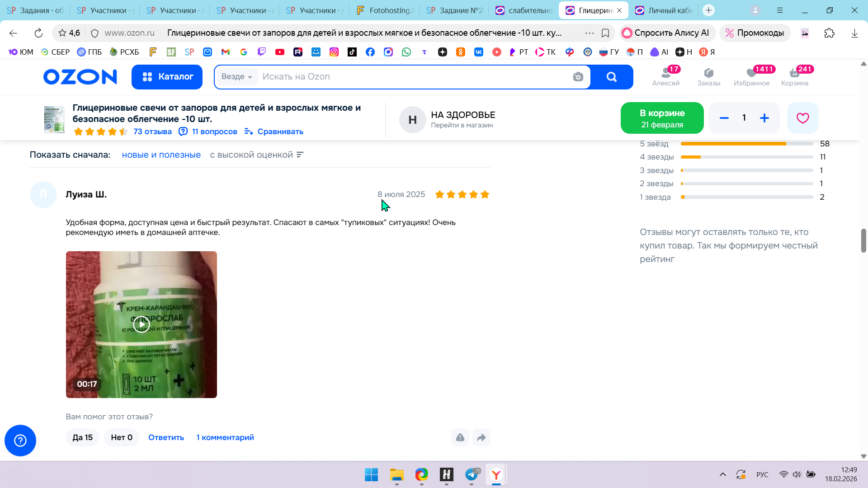
Task: Open the 73 отзыва link
Action: coord(152,131)
